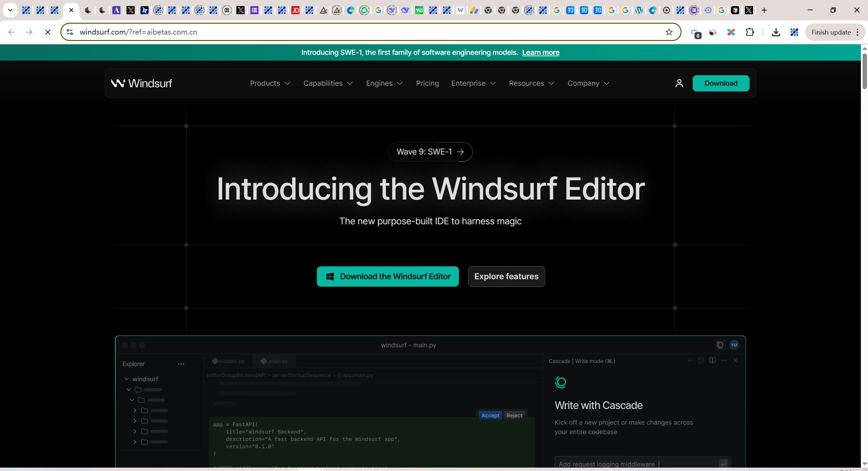This screenshot has width=868, height=471.
Task: Switch to the red JD tab
Action: coord(295,11)
